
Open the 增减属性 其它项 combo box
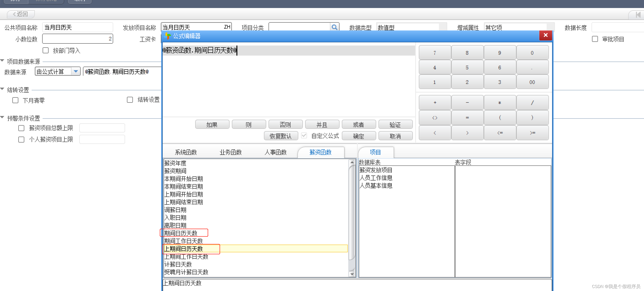click(519, 27)
